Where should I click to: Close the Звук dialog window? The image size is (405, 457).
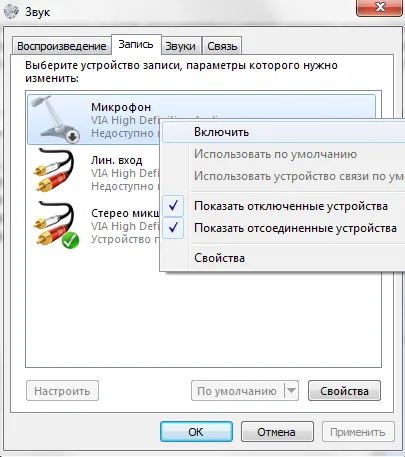pos(379,7)
